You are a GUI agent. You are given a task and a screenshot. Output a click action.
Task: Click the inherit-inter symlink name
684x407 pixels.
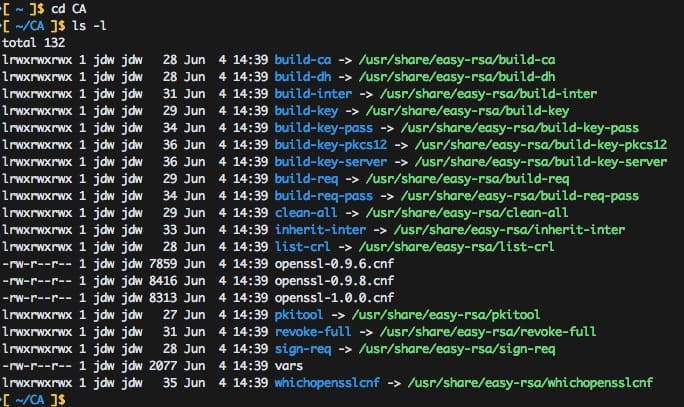(x=314, y=230)
